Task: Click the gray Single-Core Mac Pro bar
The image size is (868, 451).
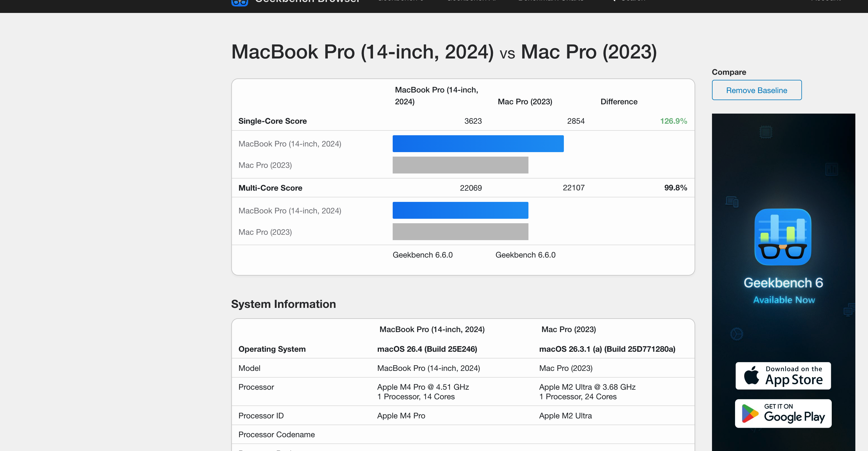Action: coord(460,165)
